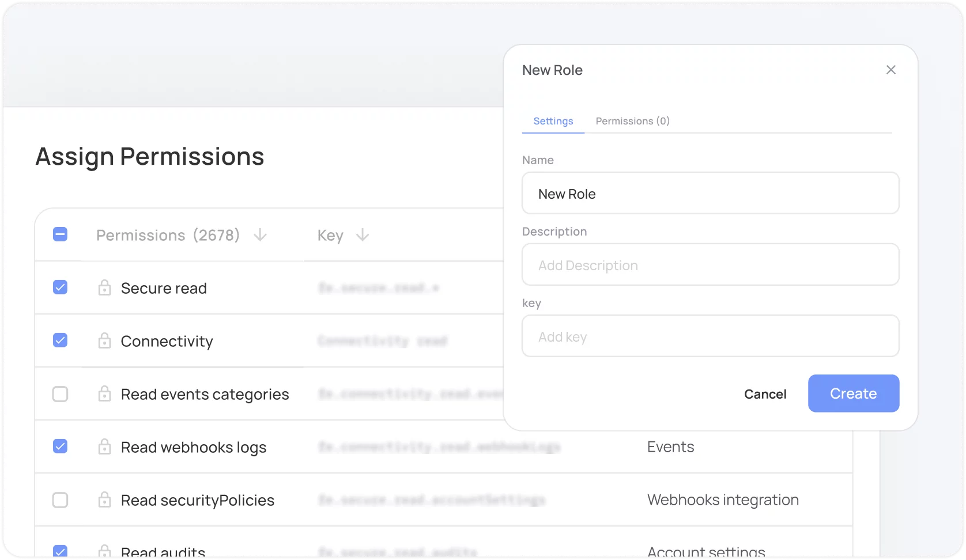The height and width of the screenshot is (560, 966).
Task: Click lock icon next to Connectivity
Action: [x=104, y=340]
